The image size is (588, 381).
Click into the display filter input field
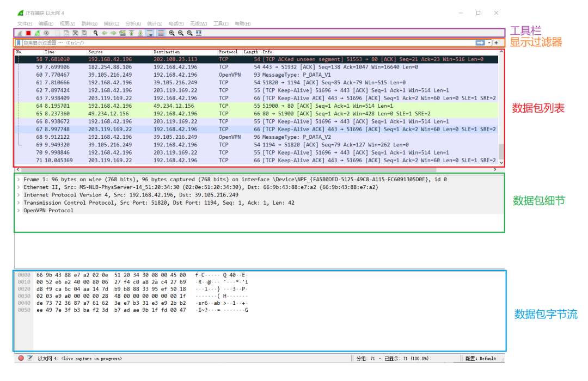coord(248,43)
